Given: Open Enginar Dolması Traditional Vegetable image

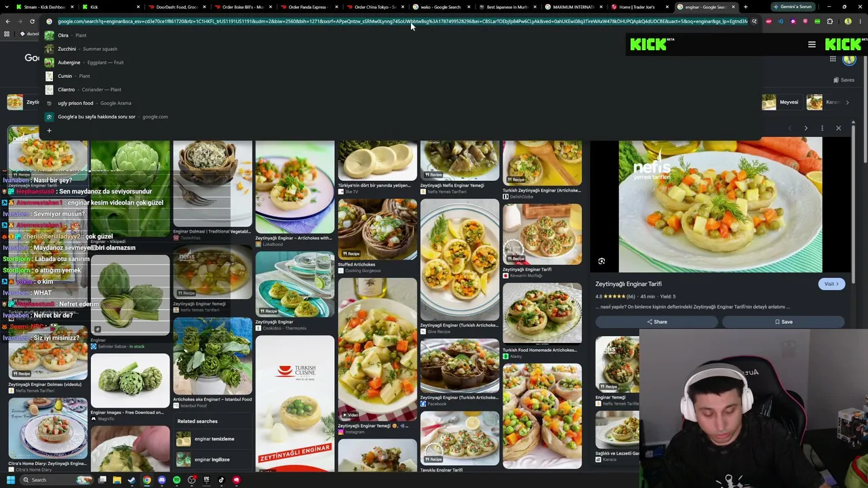Looking at the screenshot, I should point(212,183).
